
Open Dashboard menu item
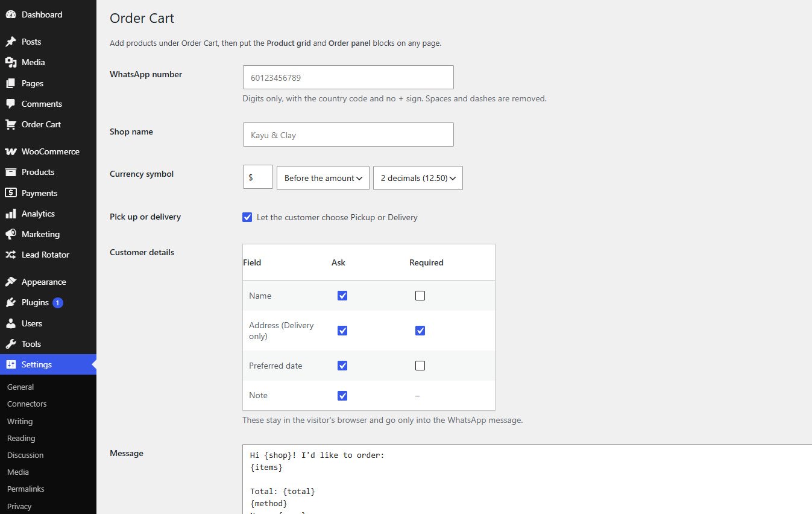[48, 14]
